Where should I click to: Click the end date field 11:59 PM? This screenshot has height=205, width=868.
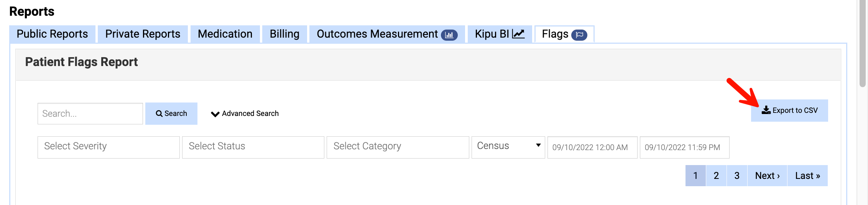pyautogui.click(x=684, y=147)
